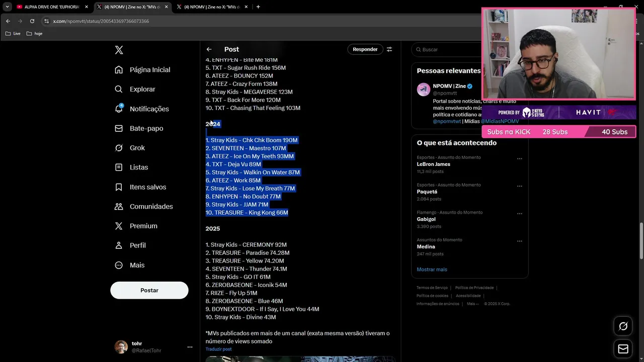Open Termos de Serviço link
644x362 pixels.
pyautogui.click(x=432, y=288)
